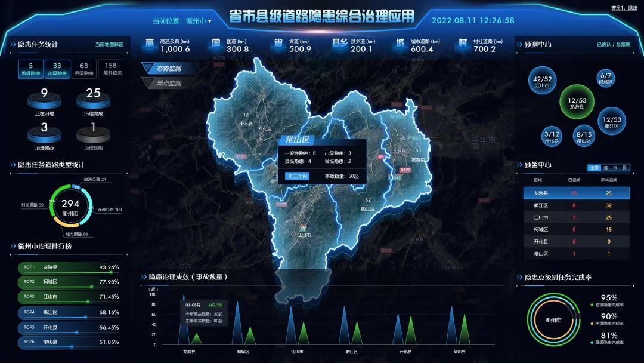Click the 国道 national road icon
The width and height of the screenshot is (644, 363).
[x=216, y=45]
